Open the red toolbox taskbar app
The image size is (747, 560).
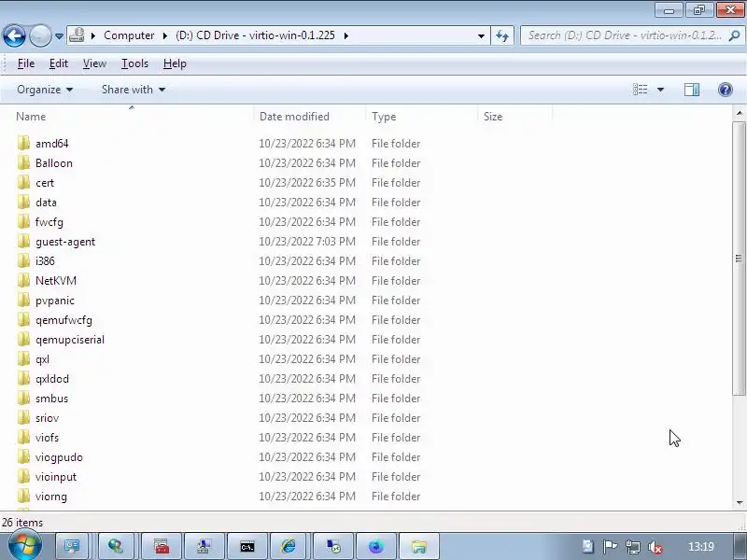161,546
